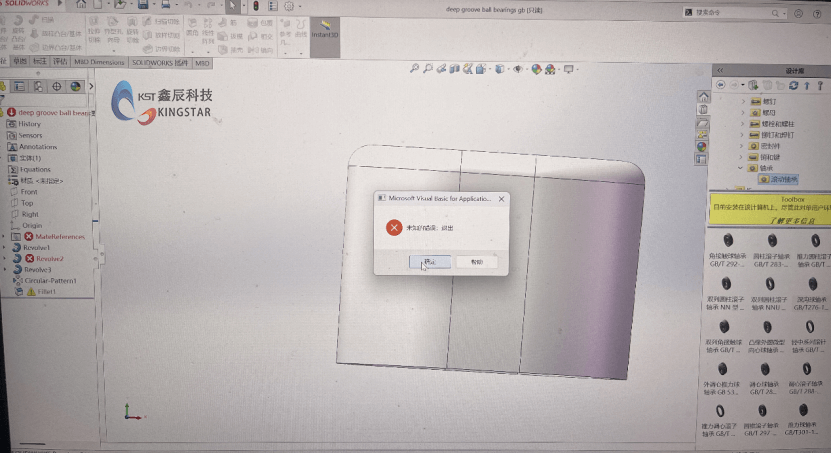Click the Up one level arrow icon
The width and height of the screenshot is (831, 453).
click(x=807, y=85)
